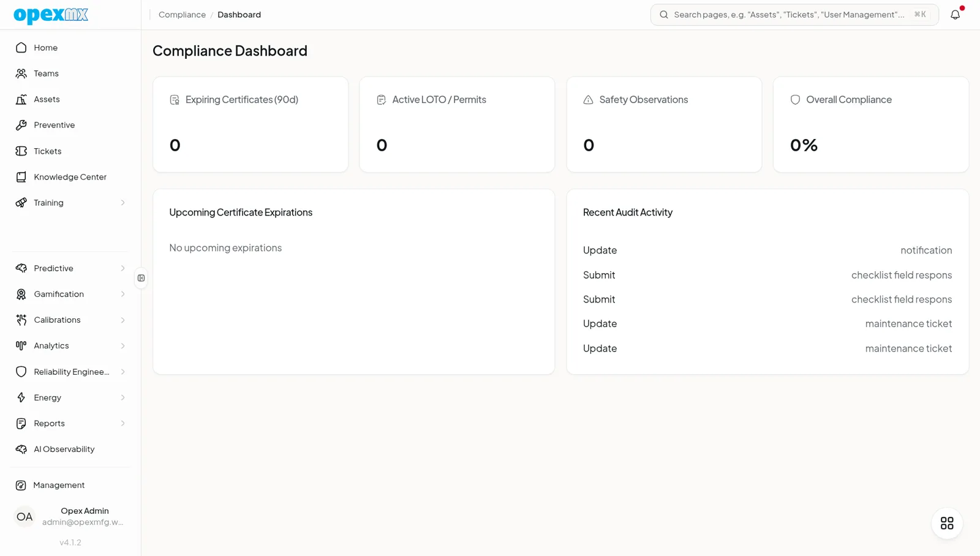This screenshot has height=556, width=980.
Task: Click the Management gauge icon
Action: [x=21, y=485]
